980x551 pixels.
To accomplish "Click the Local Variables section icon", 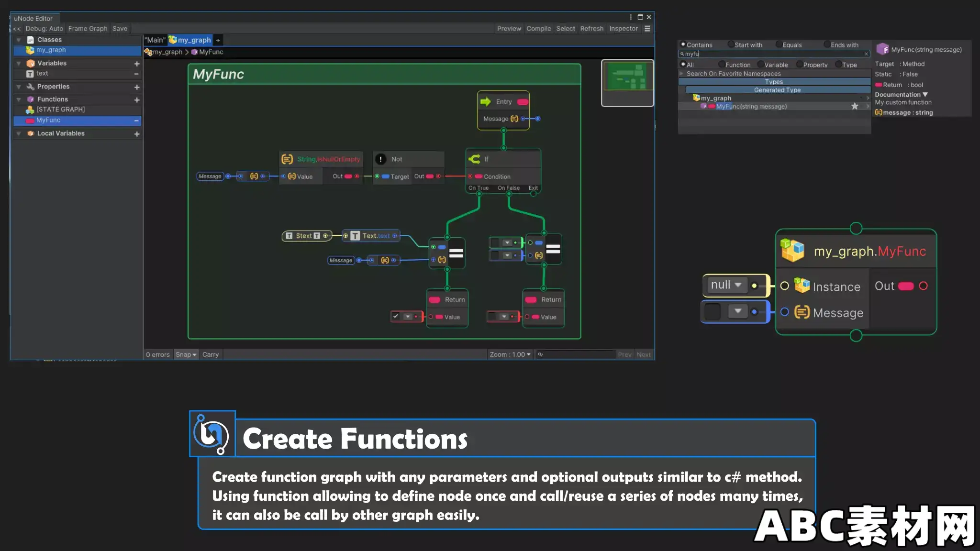I will coord(31,133).
